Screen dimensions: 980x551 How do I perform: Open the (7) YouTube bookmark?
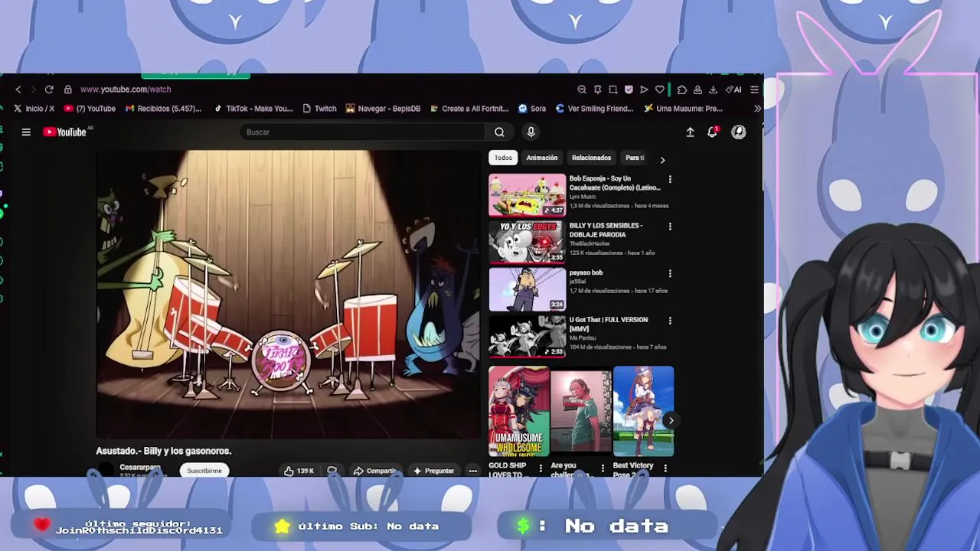tap(90, 109)
